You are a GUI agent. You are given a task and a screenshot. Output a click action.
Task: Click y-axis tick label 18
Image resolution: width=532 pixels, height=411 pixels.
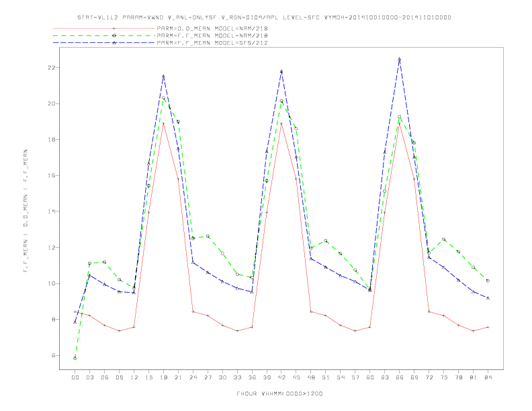coord(50,140)
